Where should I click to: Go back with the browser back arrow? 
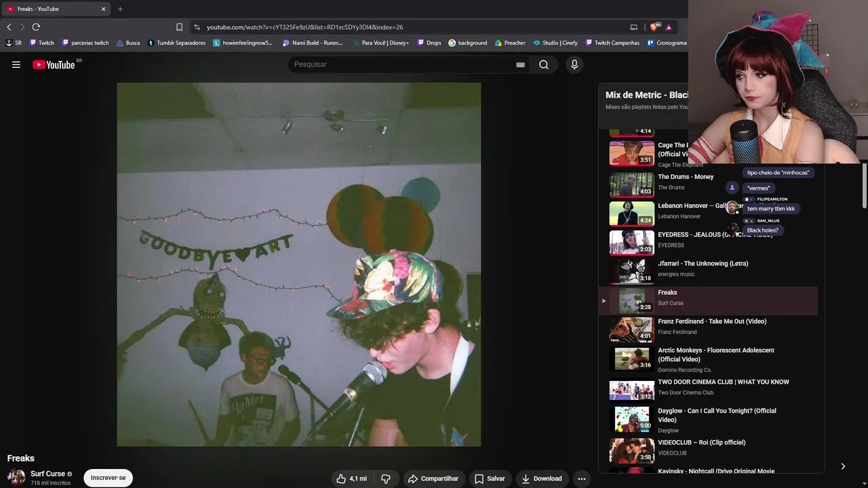pos(9,27)
